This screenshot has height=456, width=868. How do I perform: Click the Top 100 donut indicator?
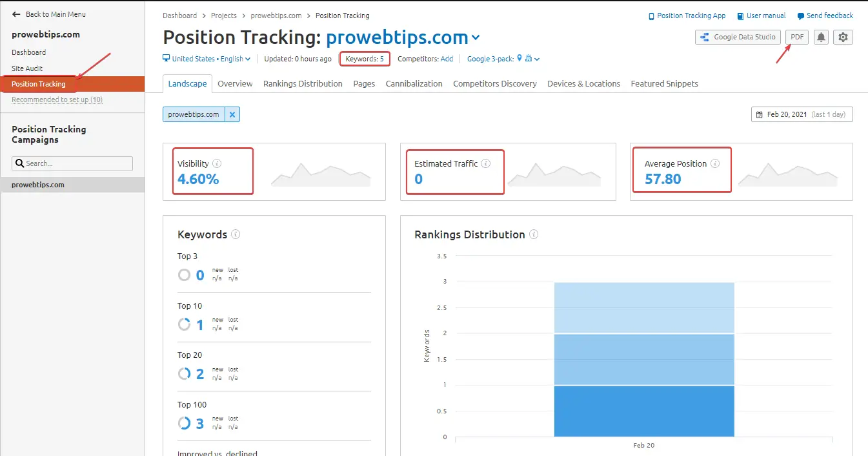click(184, 423)
